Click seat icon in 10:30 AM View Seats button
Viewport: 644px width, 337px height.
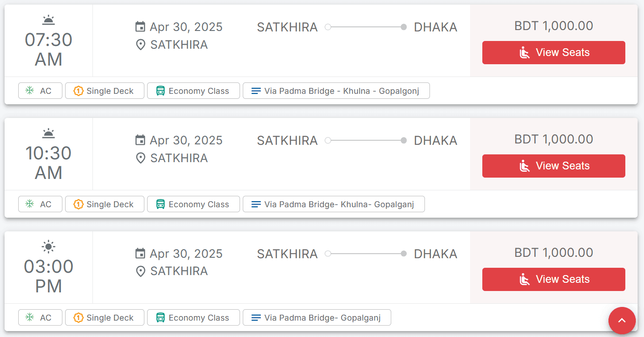(x=525, y=166)
